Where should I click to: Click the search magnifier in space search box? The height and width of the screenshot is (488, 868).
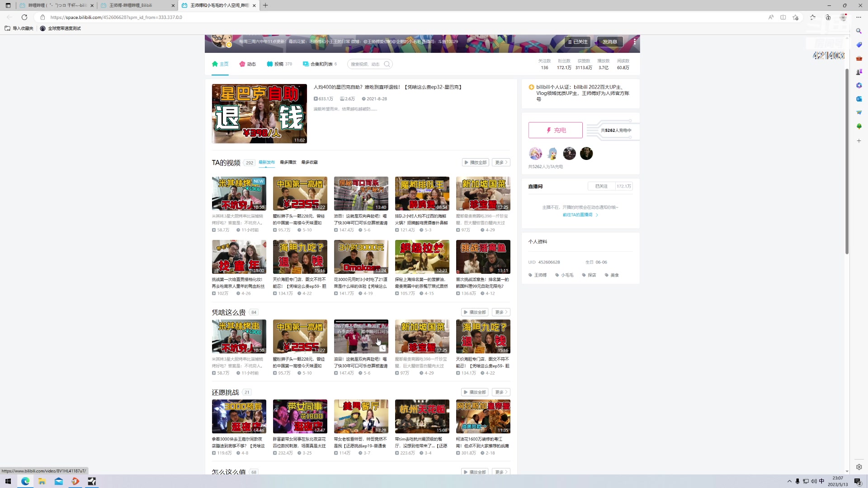(x=387, y=64)
